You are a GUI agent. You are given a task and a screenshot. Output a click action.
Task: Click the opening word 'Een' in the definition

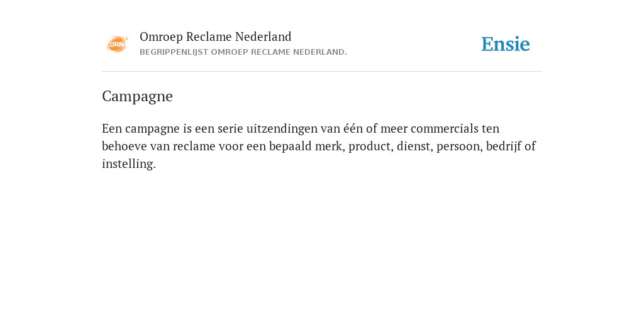112,128
